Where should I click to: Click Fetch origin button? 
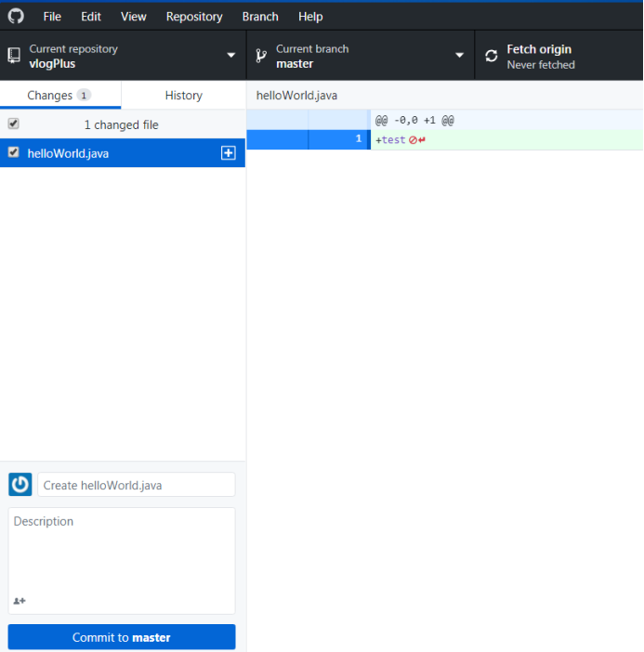tap(559, 56)
